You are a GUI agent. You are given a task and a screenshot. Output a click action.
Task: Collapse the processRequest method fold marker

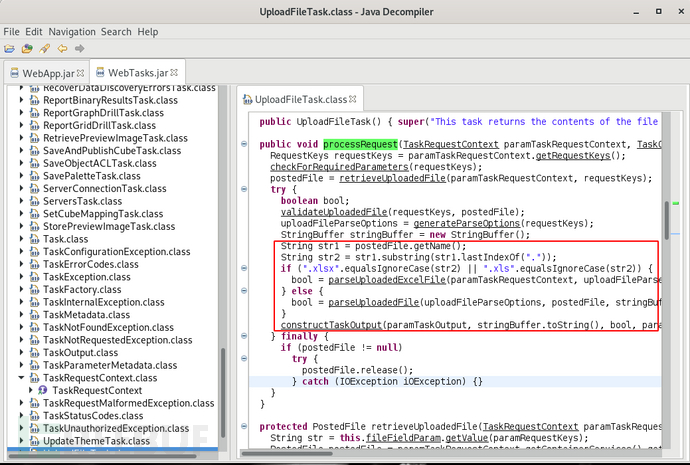(x=244, y=144)
